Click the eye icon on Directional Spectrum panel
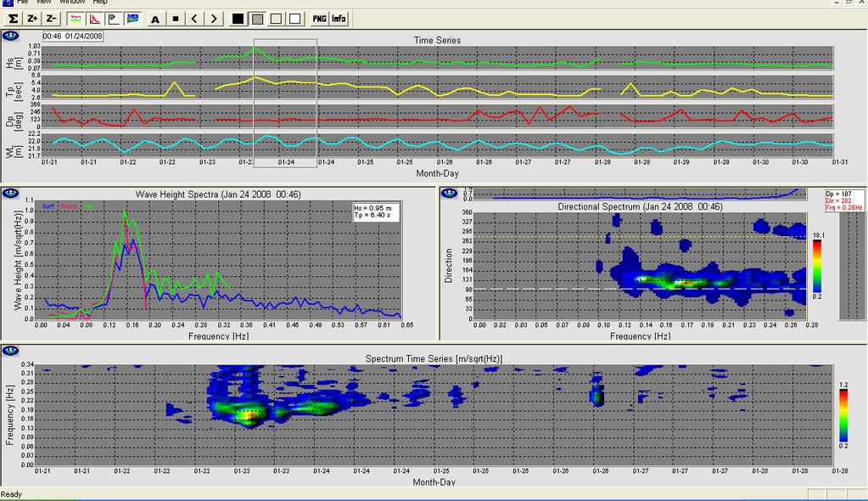868x501 pixels. (x=449, y=193)
